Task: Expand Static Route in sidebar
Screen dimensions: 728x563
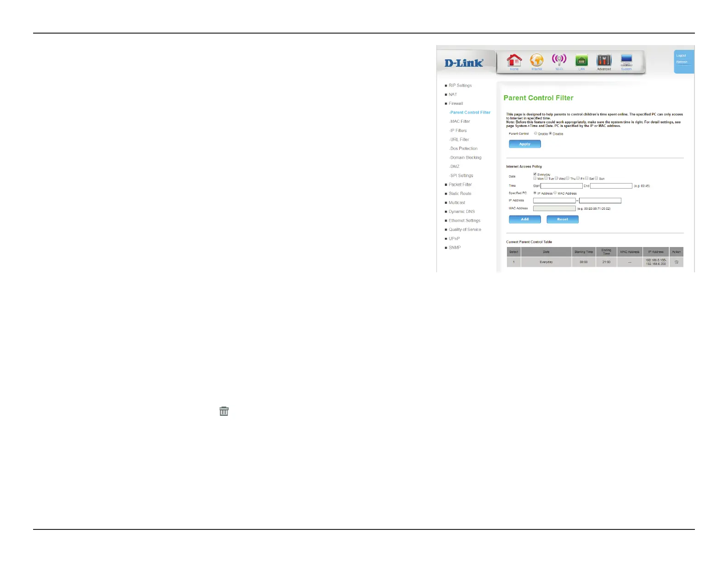Action: click(460, 194)
